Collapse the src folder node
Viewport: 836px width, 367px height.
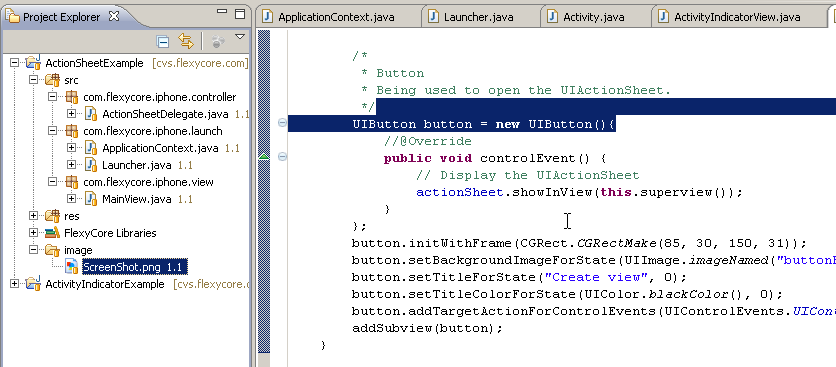pyautogui.click(x=34, y=79)
